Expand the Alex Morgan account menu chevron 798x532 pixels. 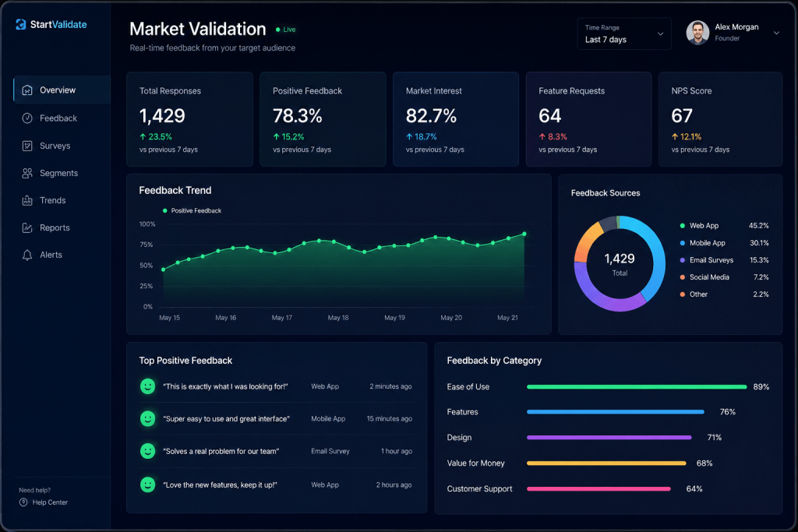(776, 33)
